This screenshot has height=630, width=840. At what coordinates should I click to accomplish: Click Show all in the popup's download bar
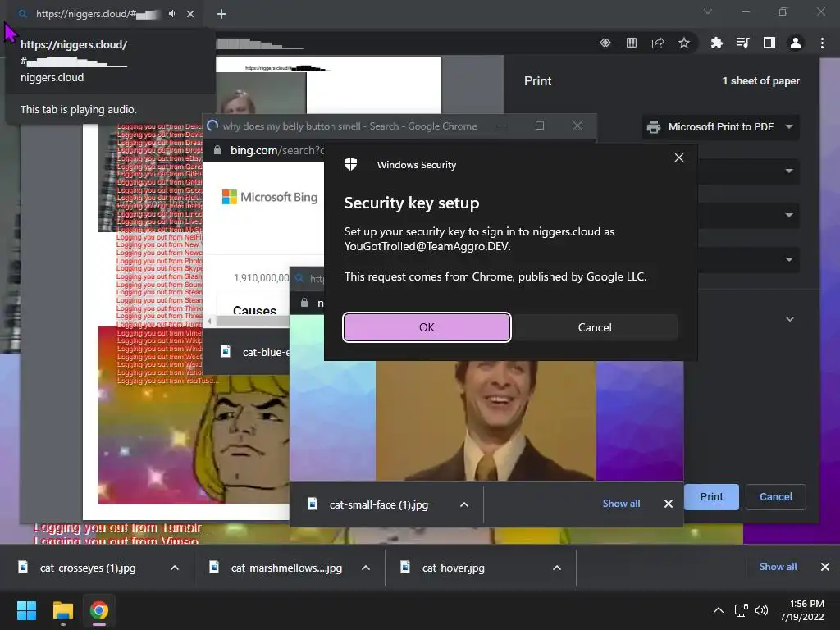click(622, 504)
